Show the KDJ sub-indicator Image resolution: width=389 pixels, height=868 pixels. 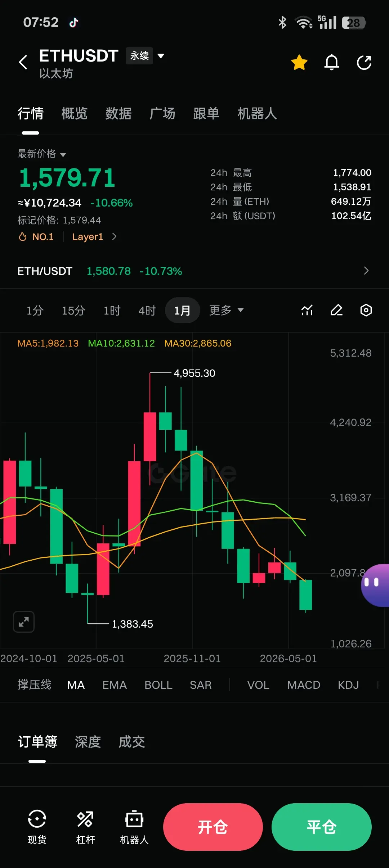coord(348,685)
